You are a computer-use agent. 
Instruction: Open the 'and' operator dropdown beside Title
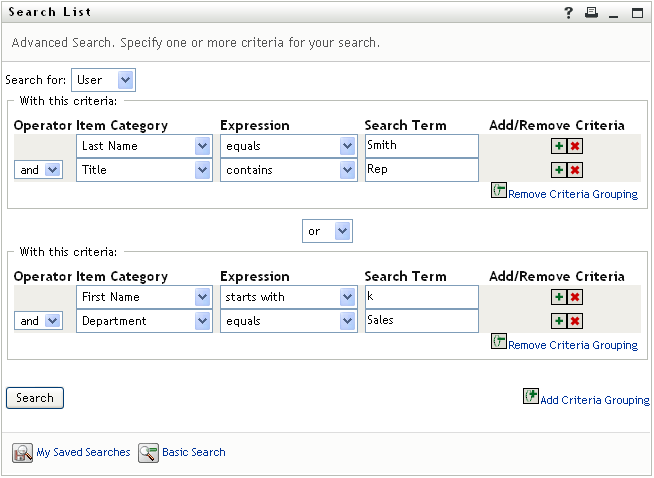pos(38,170)
